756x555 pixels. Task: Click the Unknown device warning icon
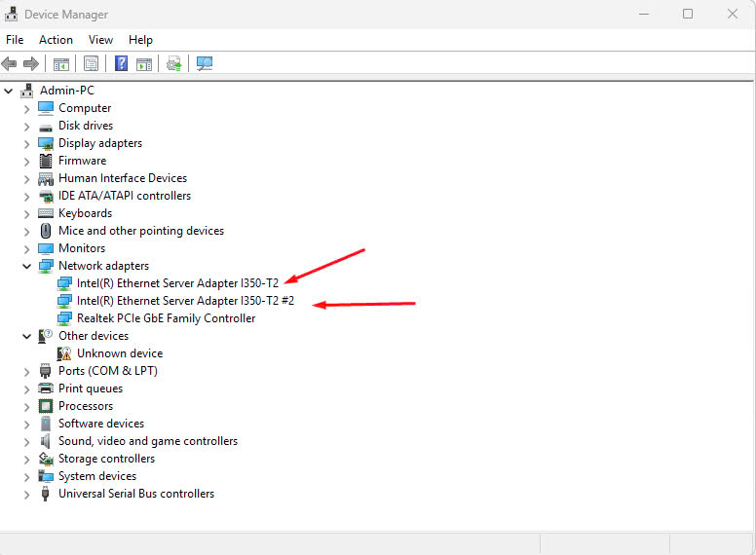click(x=64, y=353)
